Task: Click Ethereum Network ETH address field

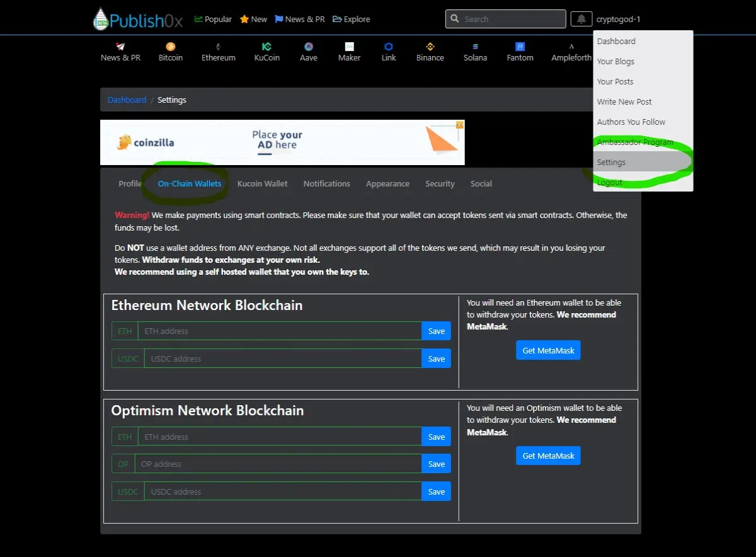Action: tap(280, 331)
